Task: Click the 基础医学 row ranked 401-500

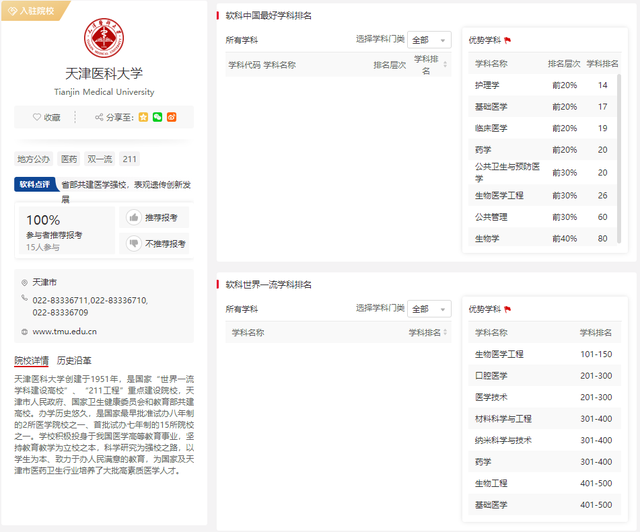Action: [544, 505]
